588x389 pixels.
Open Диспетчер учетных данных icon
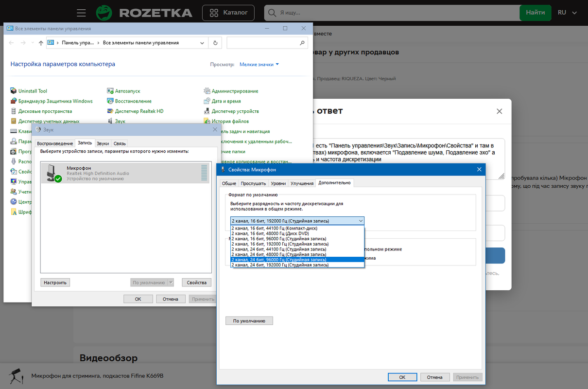14,121
